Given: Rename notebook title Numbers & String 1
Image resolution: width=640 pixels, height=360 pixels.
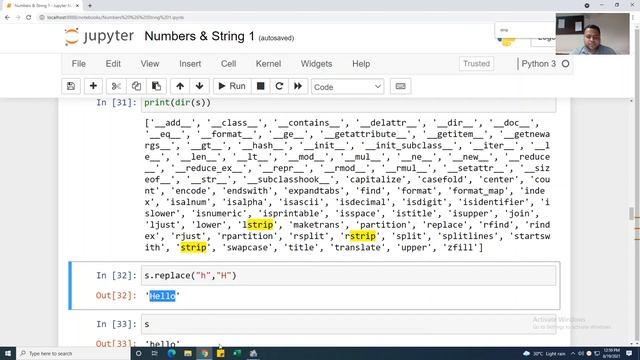Looking at the screenshot, I should (x=199, y=36).
